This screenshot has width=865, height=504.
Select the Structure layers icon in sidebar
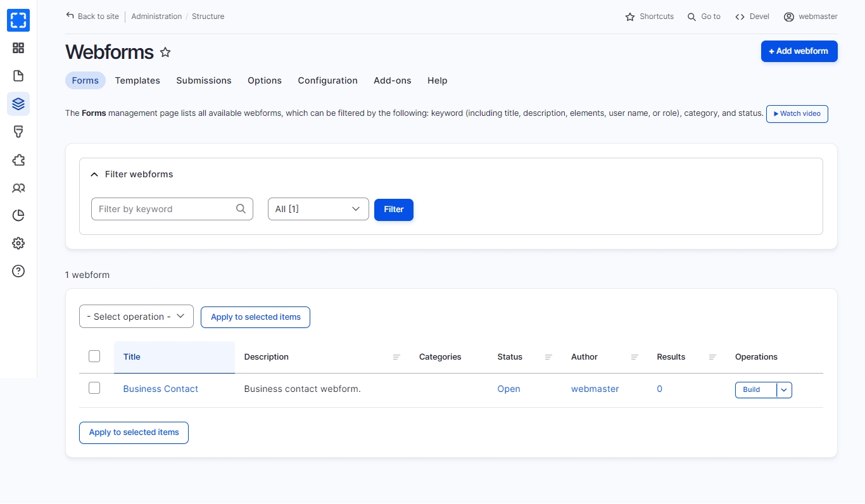(x=18, y=104)
